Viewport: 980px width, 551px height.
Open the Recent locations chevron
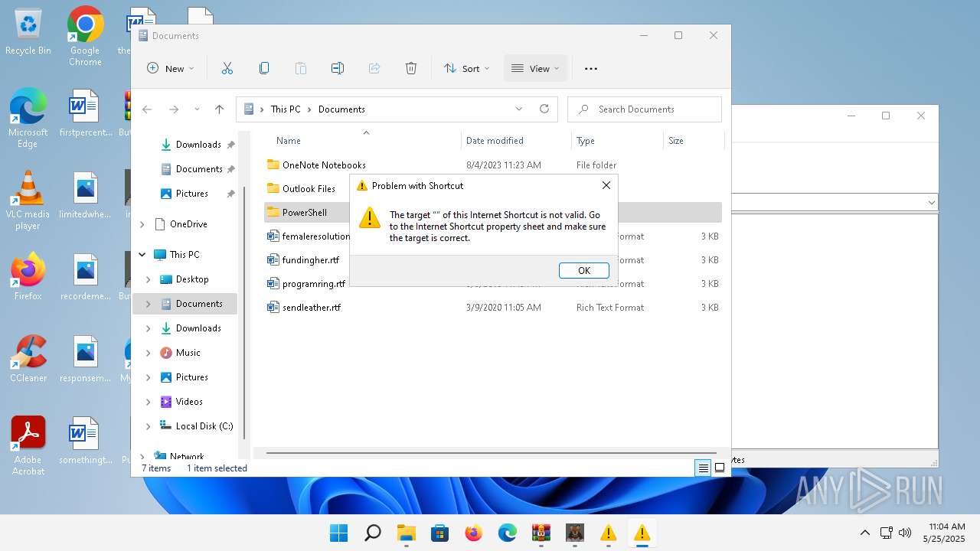click(197, 109)
